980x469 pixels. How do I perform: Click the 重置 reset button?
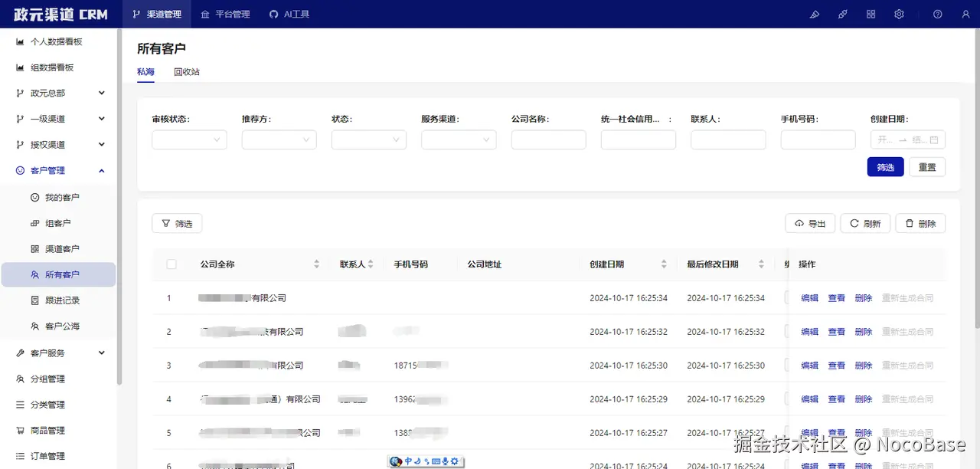click(x=927, y=167)
